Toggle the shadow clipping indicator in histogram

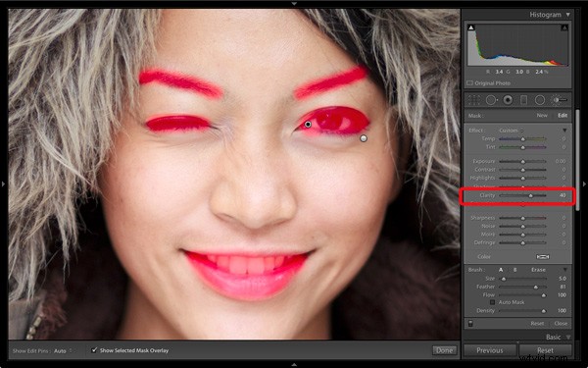471,27
